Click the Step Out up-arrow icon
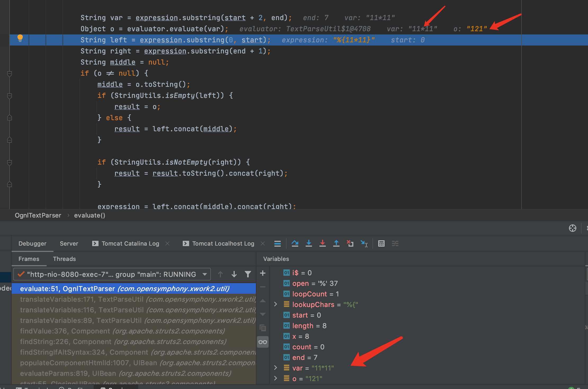Screen dimensions: 588x389 tap(336, 243)
